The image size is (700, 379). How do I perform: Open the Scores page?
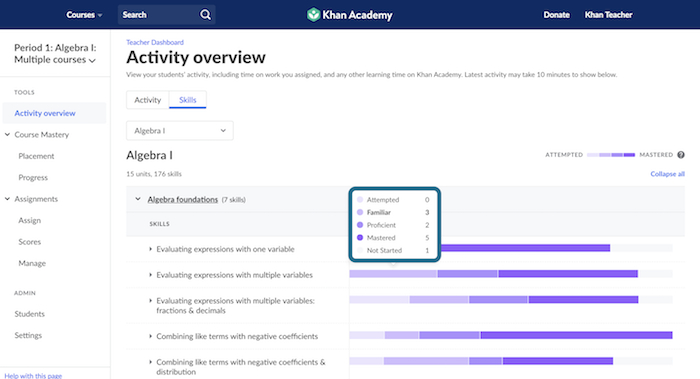pos(29,242)
